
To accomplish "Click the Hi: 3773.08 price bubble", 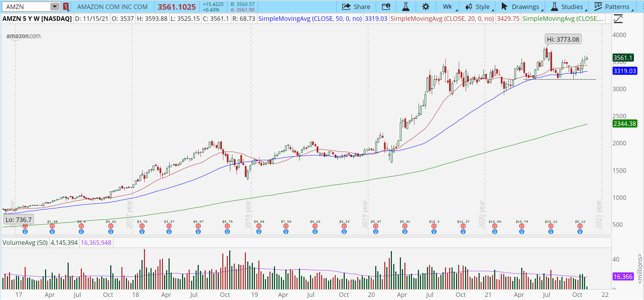I will [x=563, y=39].
